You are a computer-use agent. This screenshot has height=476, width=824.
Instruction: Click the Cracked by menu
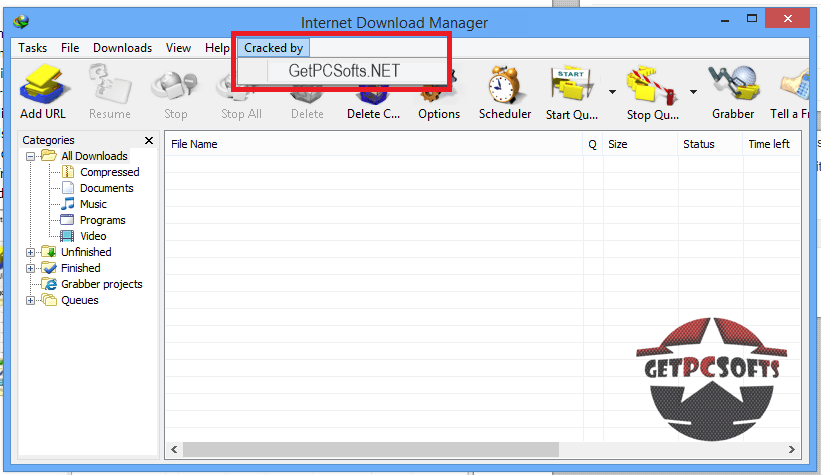click(273, 48)
